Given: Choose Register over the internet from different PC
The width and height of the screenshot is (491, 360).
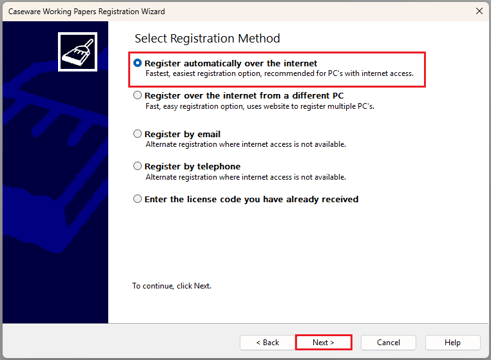Looking at the screenshot, I should (137, 95).
